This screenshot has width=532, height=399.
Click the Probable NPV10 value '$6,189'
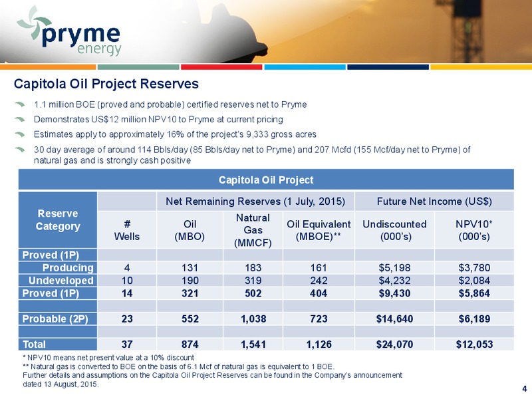(474, 319)
